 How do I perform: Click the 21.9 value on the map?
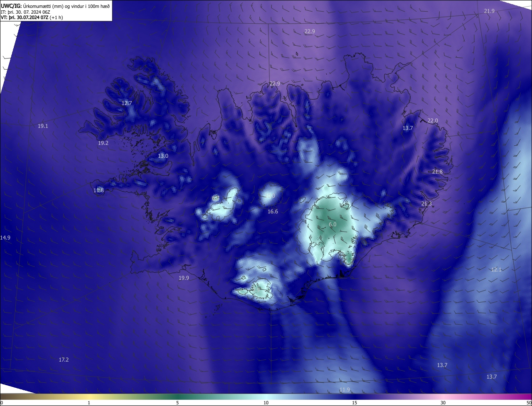(x=489, y=11)
